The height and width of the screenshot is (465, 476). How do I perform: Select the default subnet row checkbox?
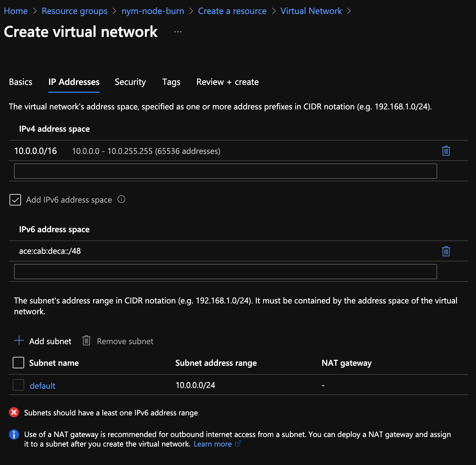(x=18, y=385)
